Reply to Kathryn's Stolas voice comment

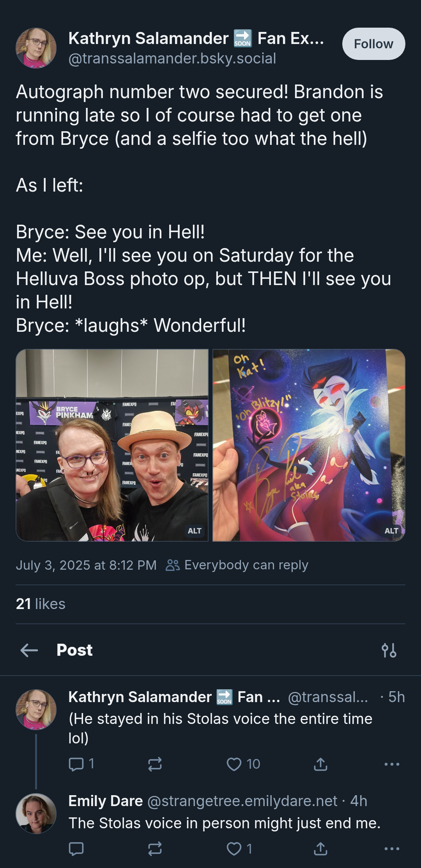(81, 764)
